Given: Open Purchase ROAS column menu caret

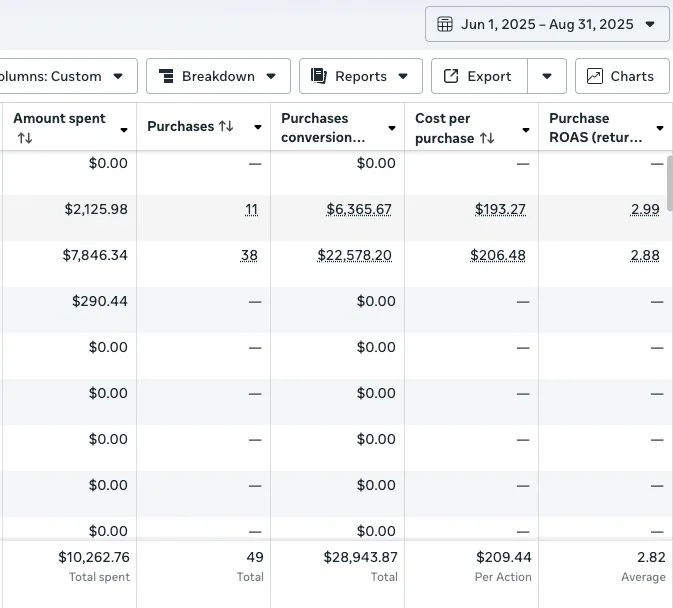Looking at the screenshot, I should point(660,129).
